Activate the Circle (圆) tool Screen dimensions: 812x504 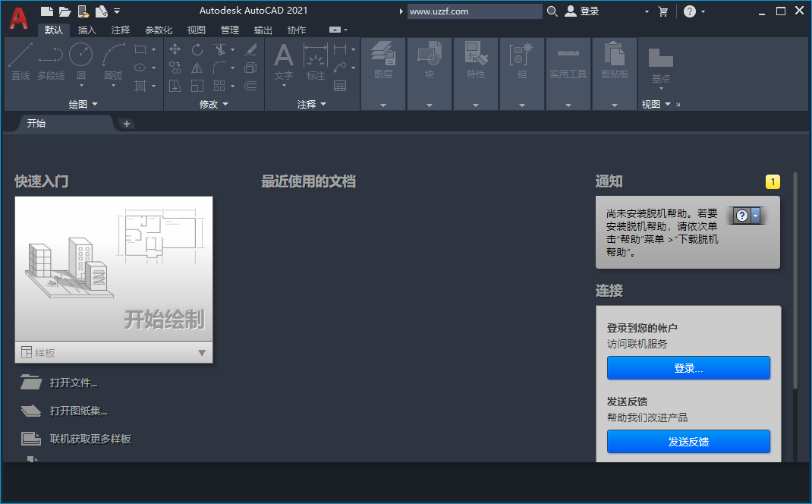[x=80, y=61]
